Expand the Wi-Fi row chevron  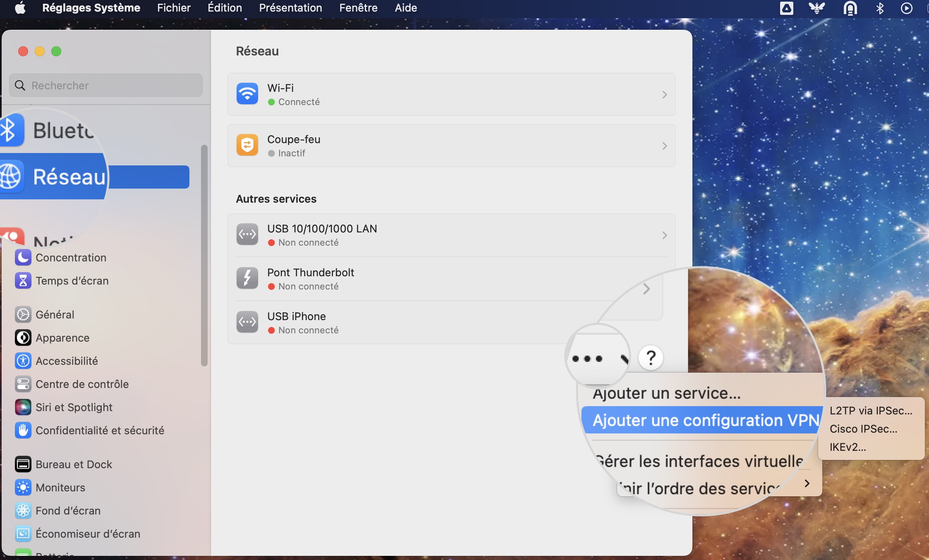pos(664,95)
